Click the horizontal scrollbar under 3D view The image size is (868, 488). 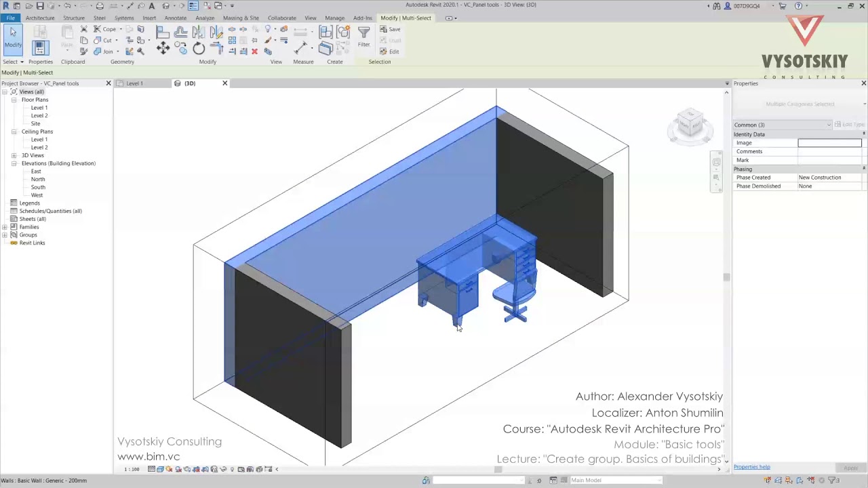498,469
